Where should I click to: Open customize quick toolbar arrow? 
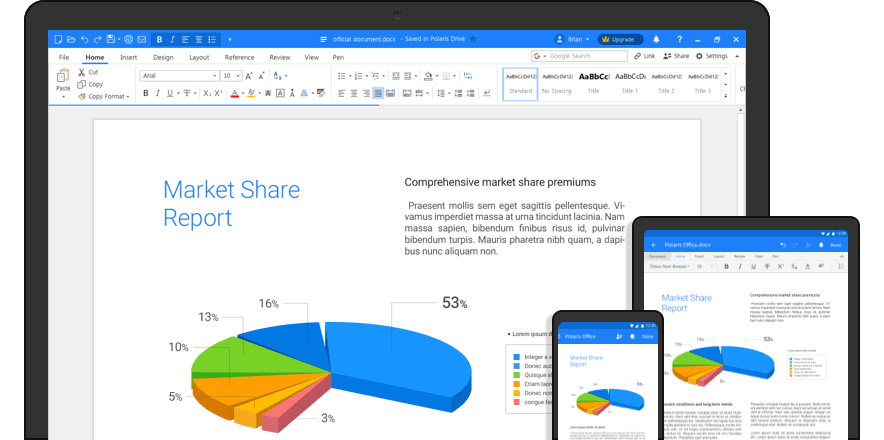[x=229, y=39]
